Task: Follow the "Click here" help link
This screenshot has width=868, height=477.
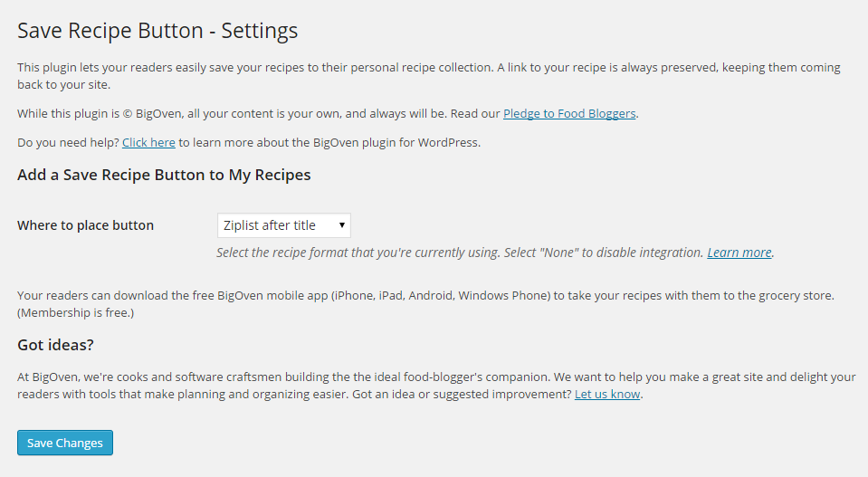Action: [x=148, y=142]
